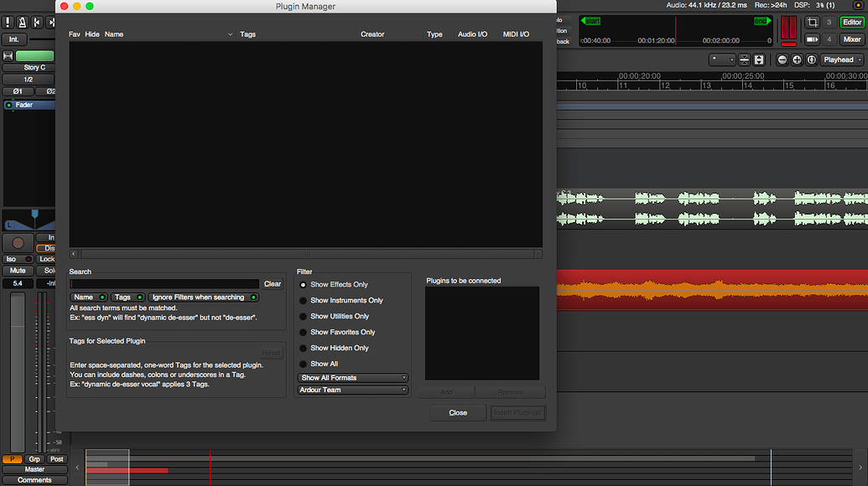Toggle the metronome icon at top left
The height and width of the screenshot is (486, 868).
pos(22,22)
